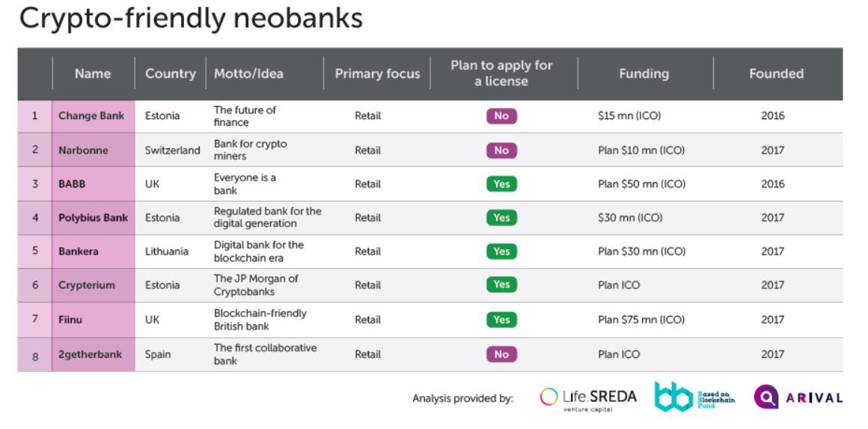Click the row number 7 cell
The height and width of the screenshot is (429, 868).
pyautogui.click(x=35, y=320)
